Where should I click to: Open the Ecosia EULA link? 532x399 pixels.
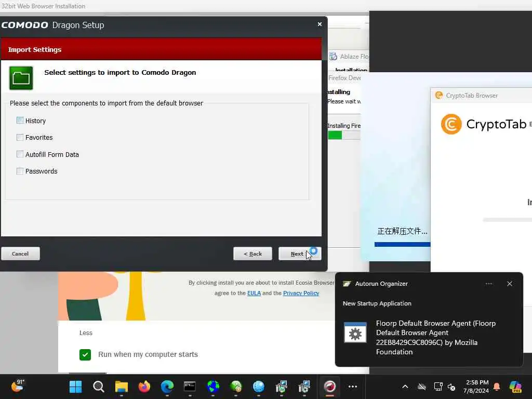tap(254, 293)
